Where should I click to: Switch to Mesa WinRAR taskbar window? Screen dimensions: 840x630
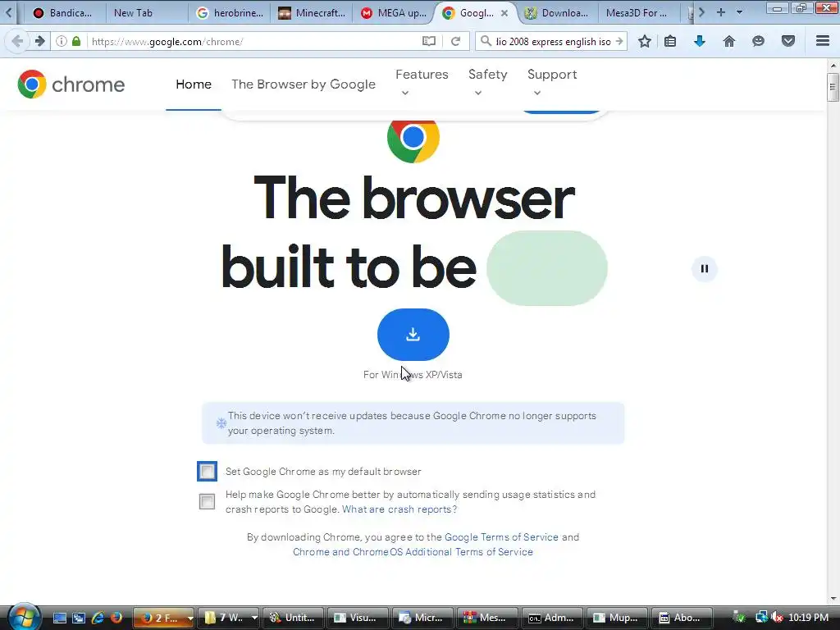(x=487, y=618)
